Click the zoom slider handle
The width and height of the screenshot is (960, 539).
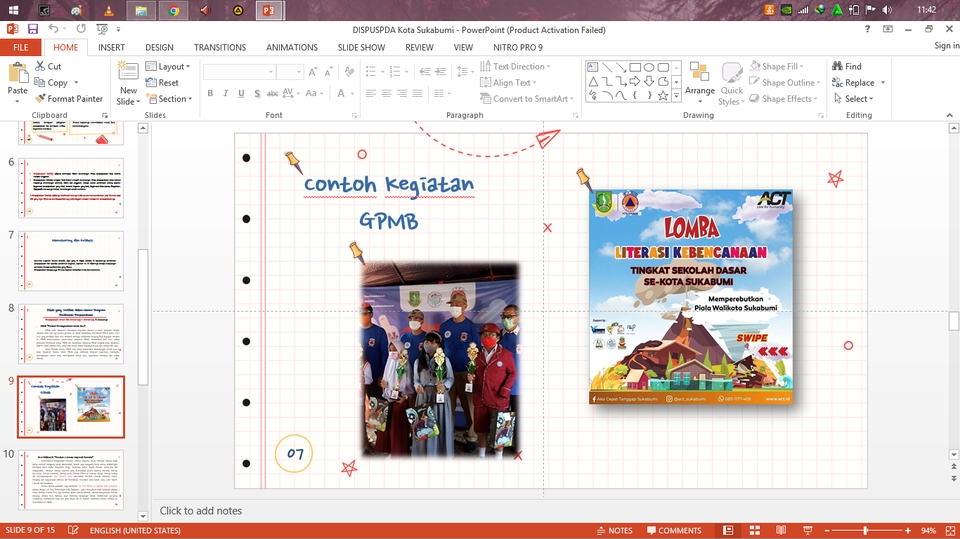(865, 530)
